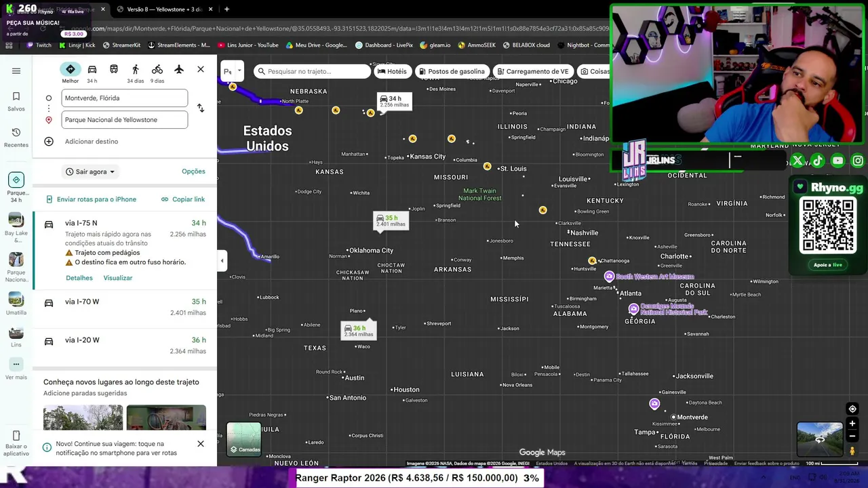This screenshot has height=488, width=868.
Task: Choose the walking mode, 34 dias
Action: (x=136, y=73)
